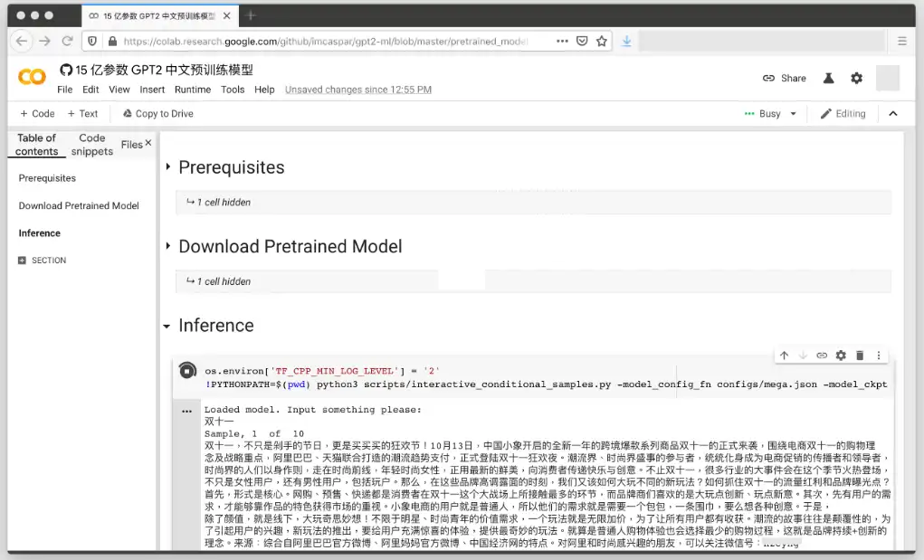Add a new SECTION in sidebar
Screen dimensions: 924x560
[x=43, y=261]
